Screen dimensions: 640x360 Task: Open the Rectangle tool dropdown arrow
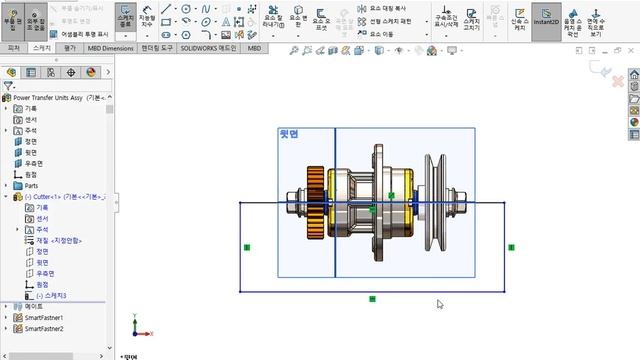(x=176, y=22)
